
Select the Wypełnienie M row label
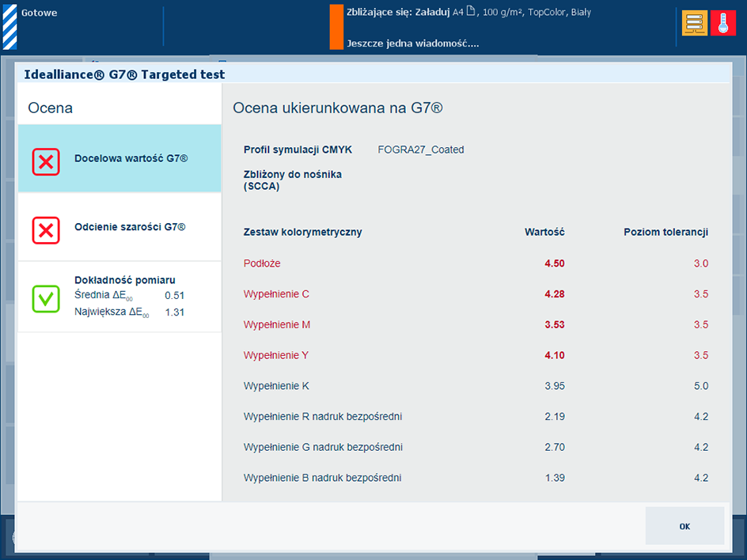[277, 324]
